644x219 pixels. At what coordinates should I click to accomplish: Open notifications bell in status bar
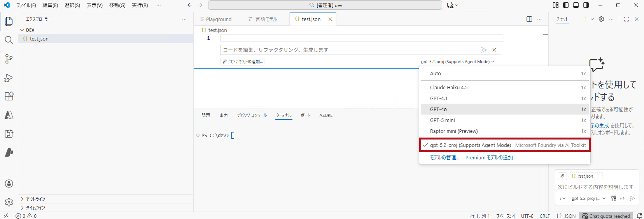(639, 215)
